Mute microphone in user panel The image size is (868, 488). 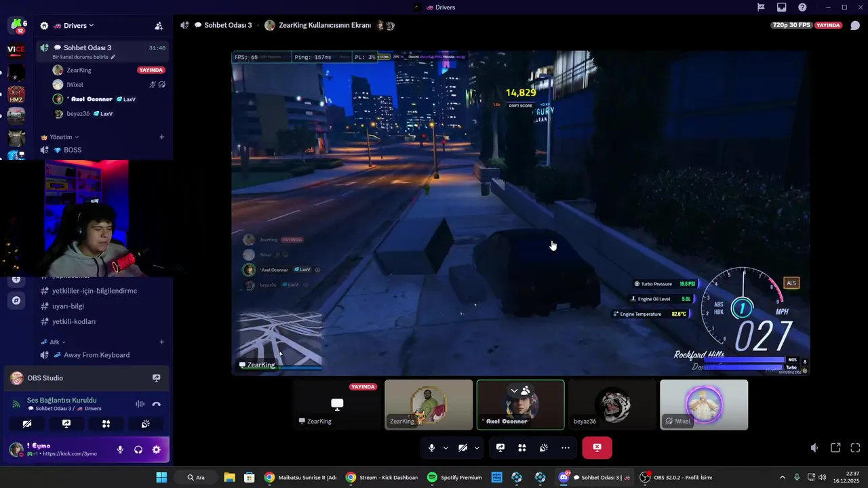coord(120,449)
